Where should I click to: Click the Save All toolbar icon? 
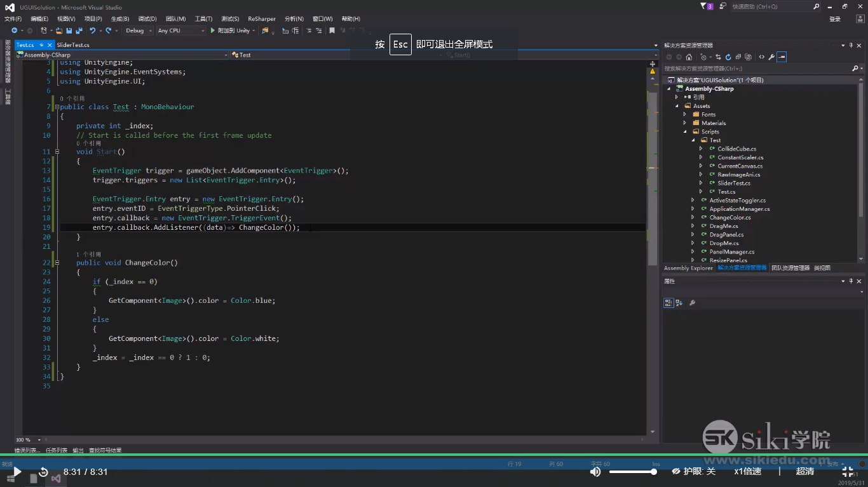tap(79, 30)
